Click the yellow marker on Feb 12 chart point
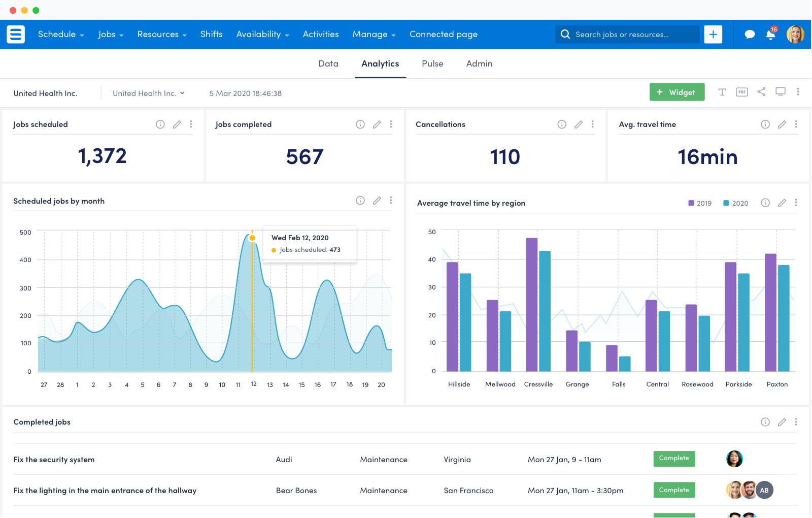 point(252,237)
